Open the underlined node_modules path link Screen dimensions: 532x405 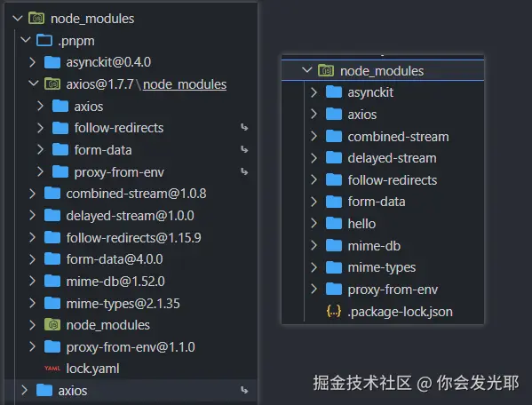pyautogui.click(x=185, y=84)
